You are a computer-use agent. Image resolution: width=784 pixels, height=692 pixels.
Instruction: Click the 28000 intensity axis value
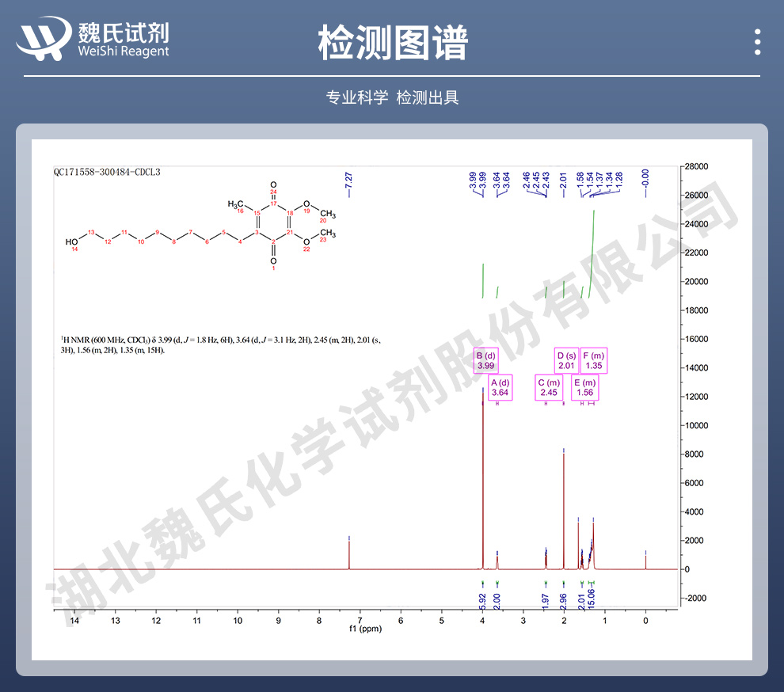click(696, 166)
